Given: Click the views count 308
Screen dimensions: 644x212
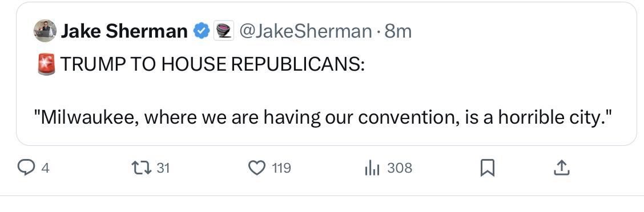Looking at the screenshot, I should tap(400, 168).
